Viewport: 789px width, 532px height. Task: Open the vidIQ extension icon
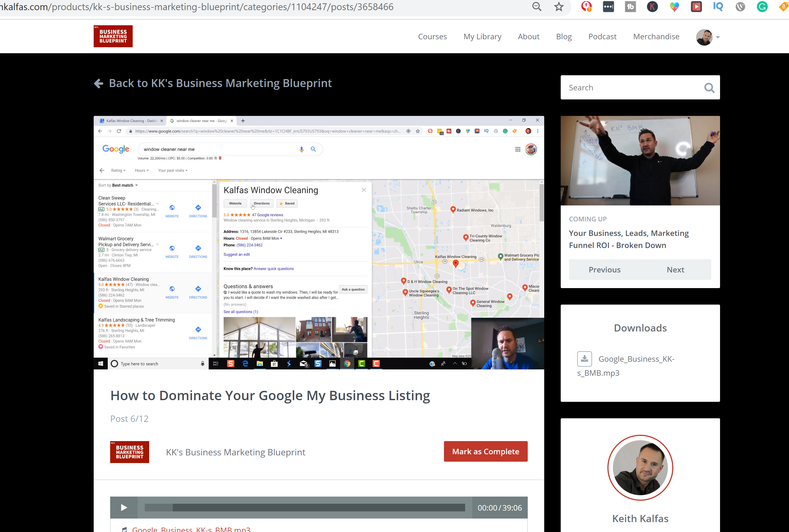tap(718, 7)
